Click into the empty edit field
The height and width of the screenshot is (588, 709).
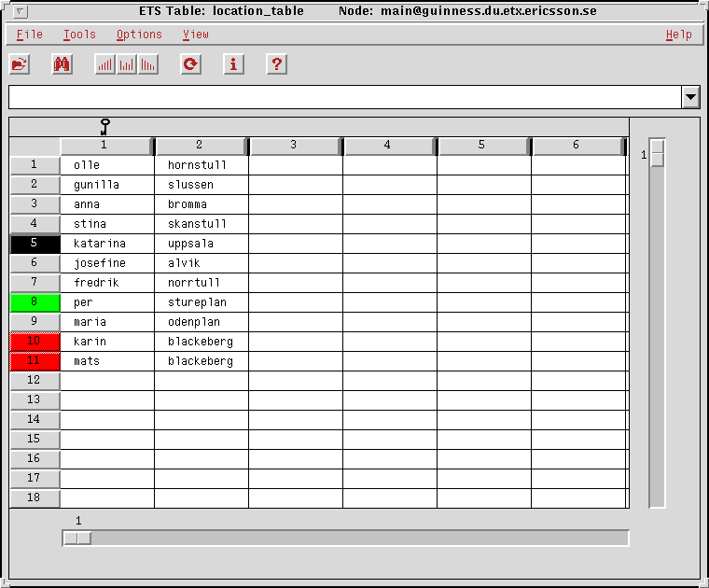click(345, 97)
